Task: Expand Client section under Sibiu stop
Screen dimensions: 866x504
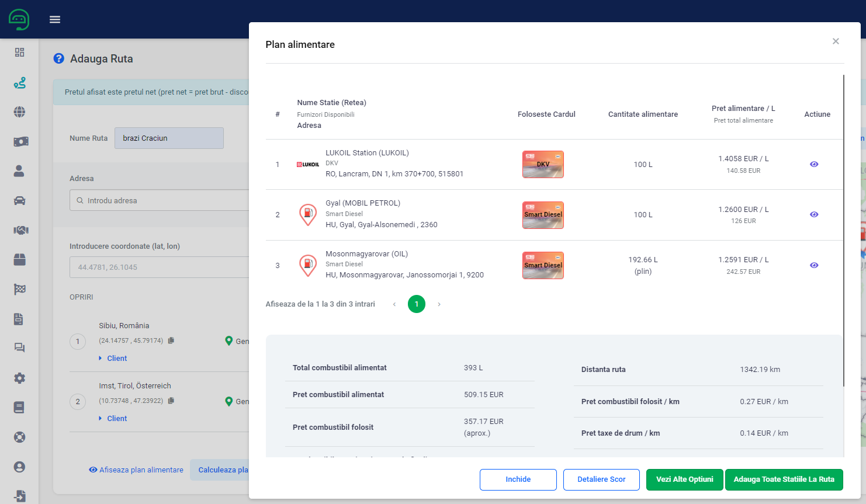Action: click(116, 359)
